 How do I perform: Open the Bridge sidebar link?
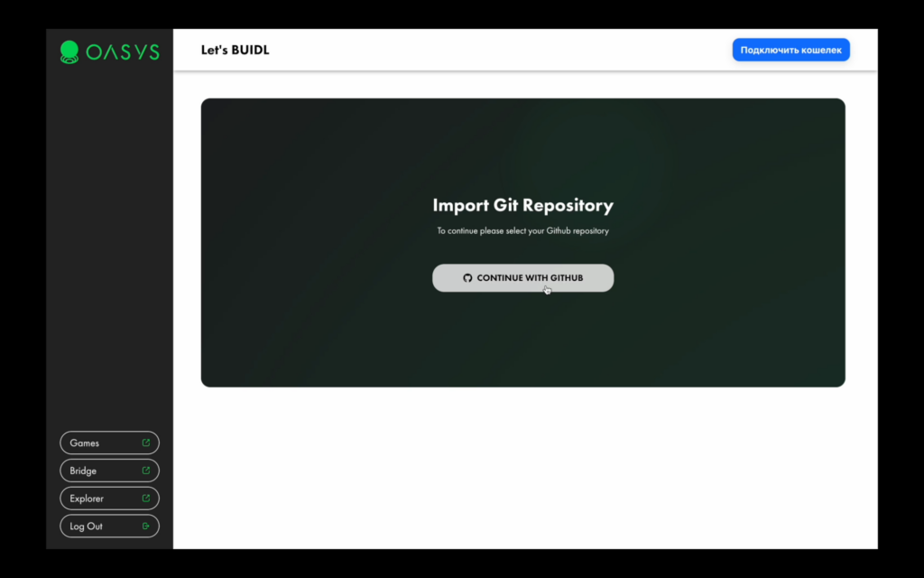pyautogui.click(x=109, y=471)
